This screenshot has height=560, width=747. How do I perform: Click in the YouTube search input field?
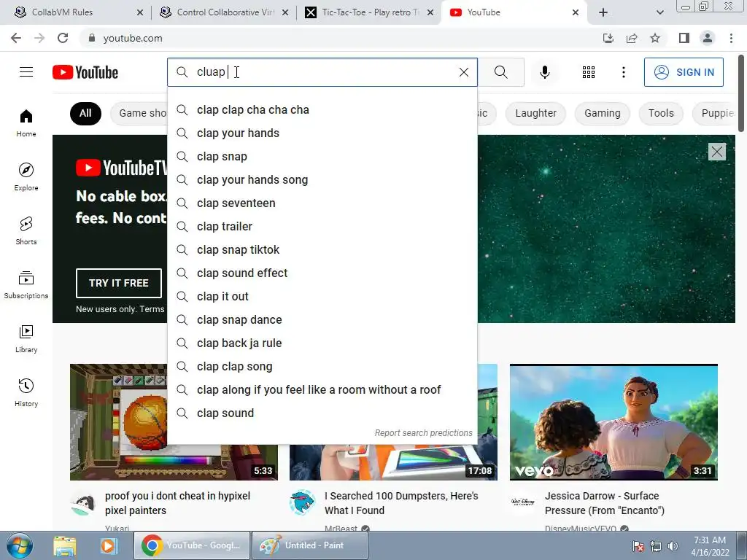point(322,72)
